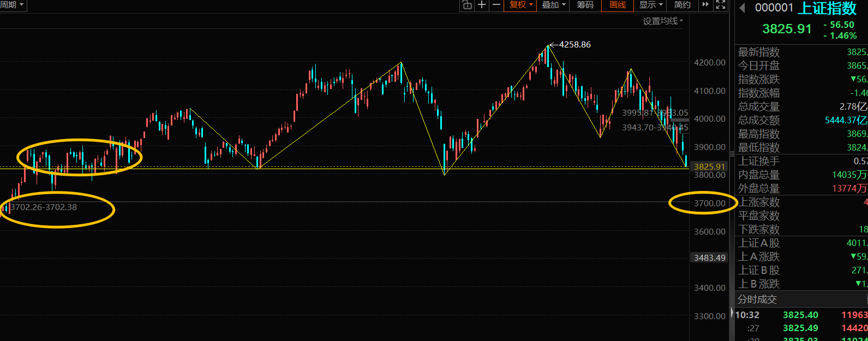Click the 3400.00 axis label
The width and height of the screenshot is (868, 341).
709,288
